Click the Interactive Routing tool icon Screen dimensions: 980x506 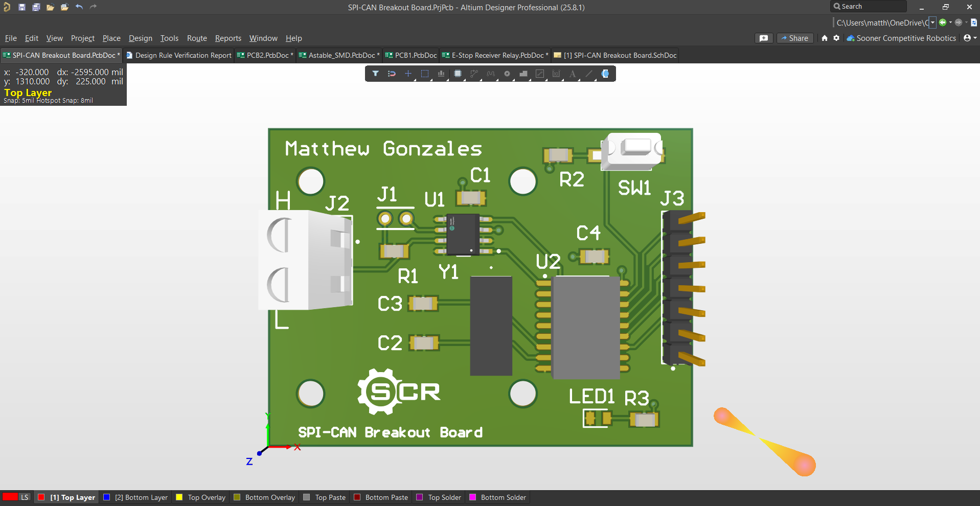474,74
